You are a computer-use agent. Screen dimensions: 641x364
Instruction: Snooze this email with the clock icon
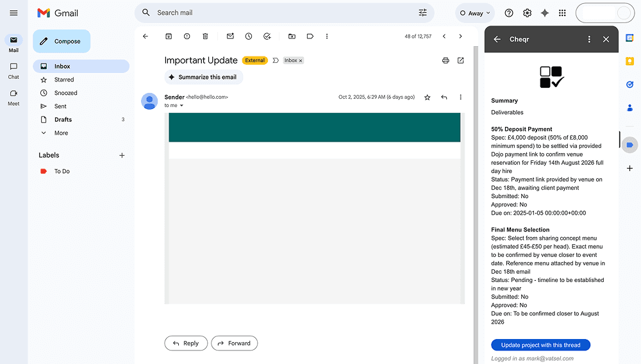249,37
